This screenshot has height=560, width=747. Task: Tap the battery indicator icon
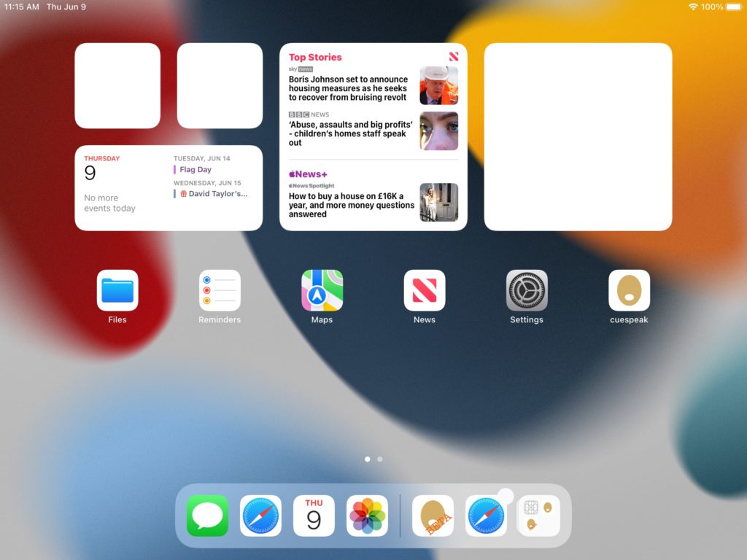pyautogui.click(x=734, y=7)
